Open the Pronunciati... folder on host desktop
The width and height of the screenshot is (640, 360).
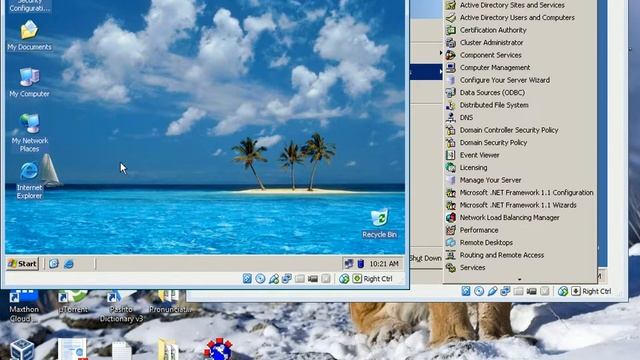[170, 302]
